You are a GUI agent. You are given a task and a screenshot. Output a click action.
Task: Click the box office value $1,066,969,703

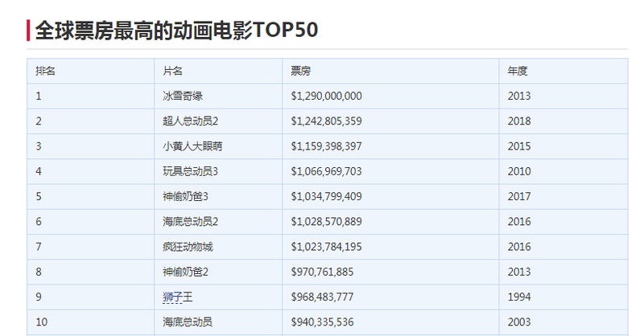[x=327, y=171]
